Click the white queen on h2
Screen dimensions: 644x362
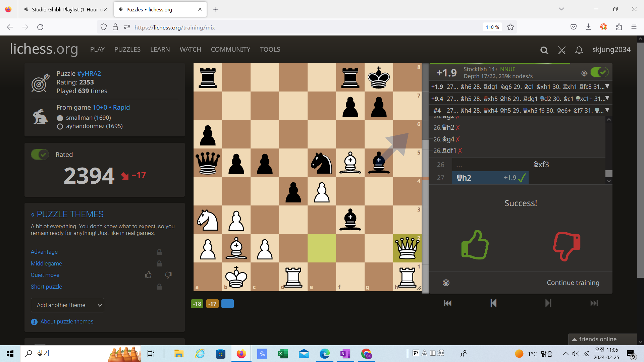click(407, 248)
